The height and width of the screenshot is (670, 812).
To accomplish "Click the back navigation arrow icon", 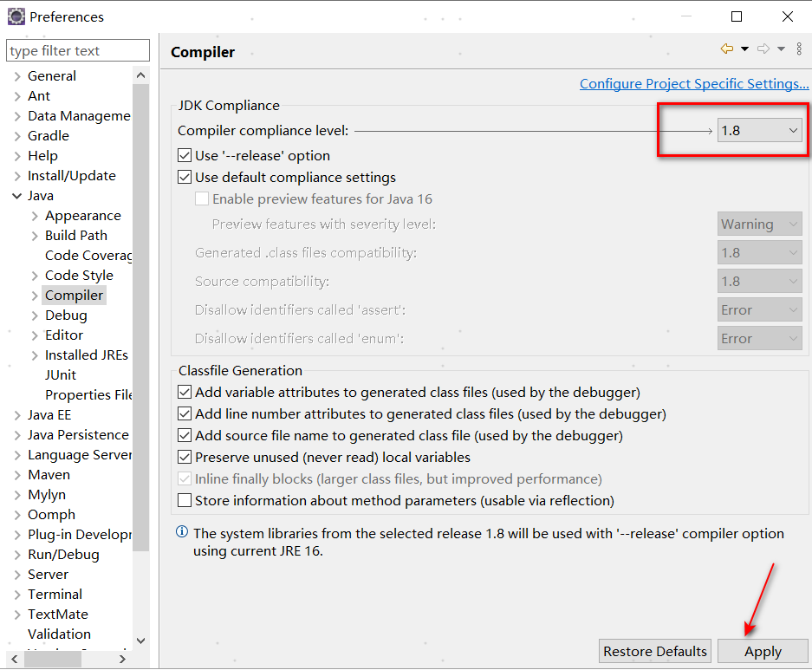I will pyautogui.click(x=726, y=49).
